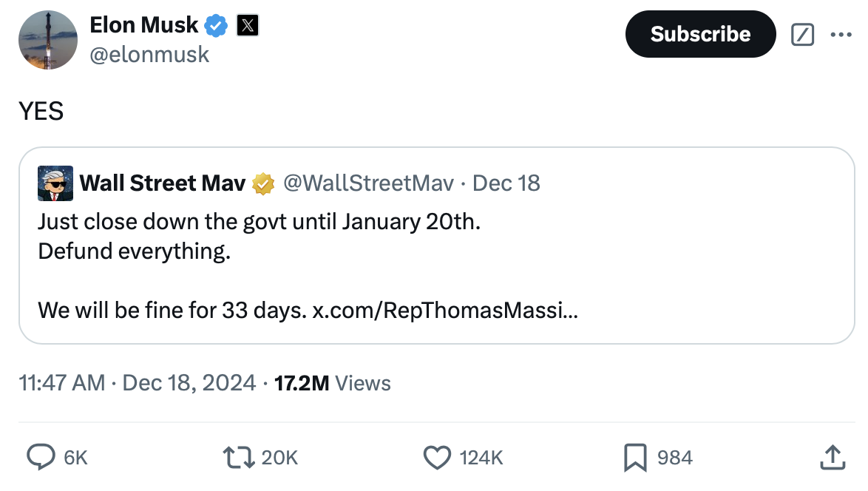This screenshot has width=868, height=491.
Task: Click the Elon Musk display name
Action: (143, 25)
